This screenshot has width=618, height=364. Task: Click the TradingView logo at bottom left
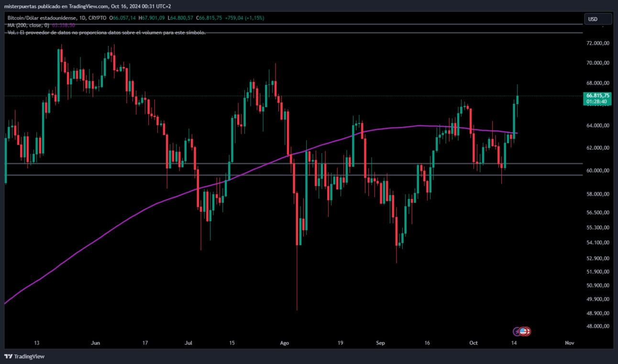24,356
